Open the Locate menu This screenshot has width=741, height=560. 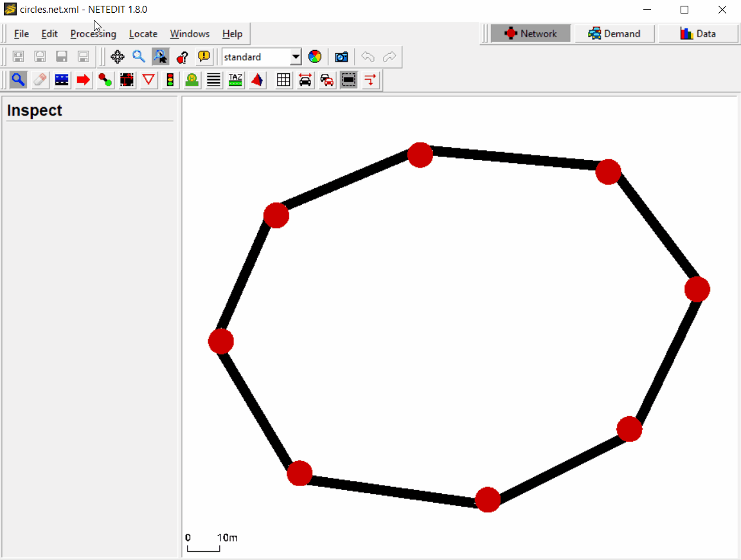(143, 33)
